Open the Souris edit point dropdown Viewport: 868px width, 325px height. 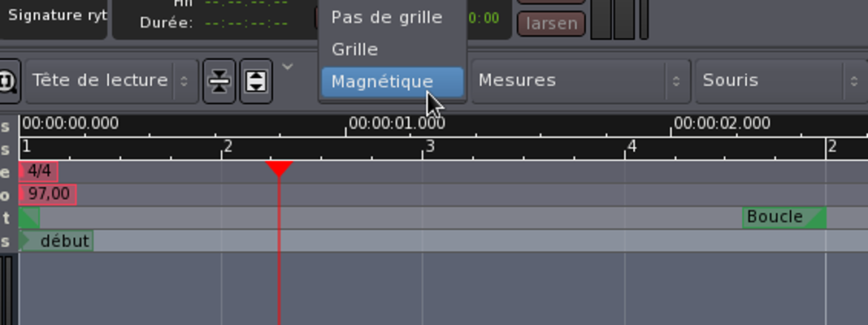click(782, 80)
